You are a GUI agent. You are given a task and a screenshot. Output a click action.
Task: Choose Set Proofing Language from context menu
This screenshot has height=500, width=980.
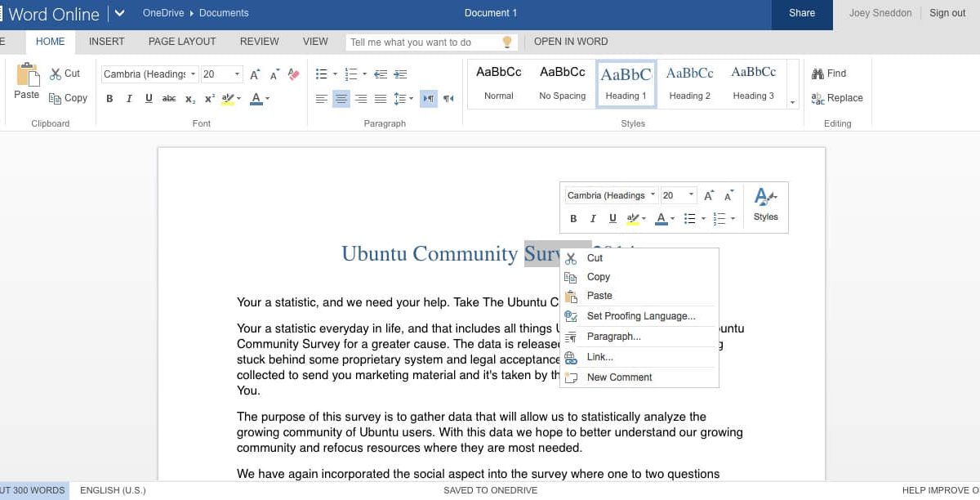click(x=639, y=316)
